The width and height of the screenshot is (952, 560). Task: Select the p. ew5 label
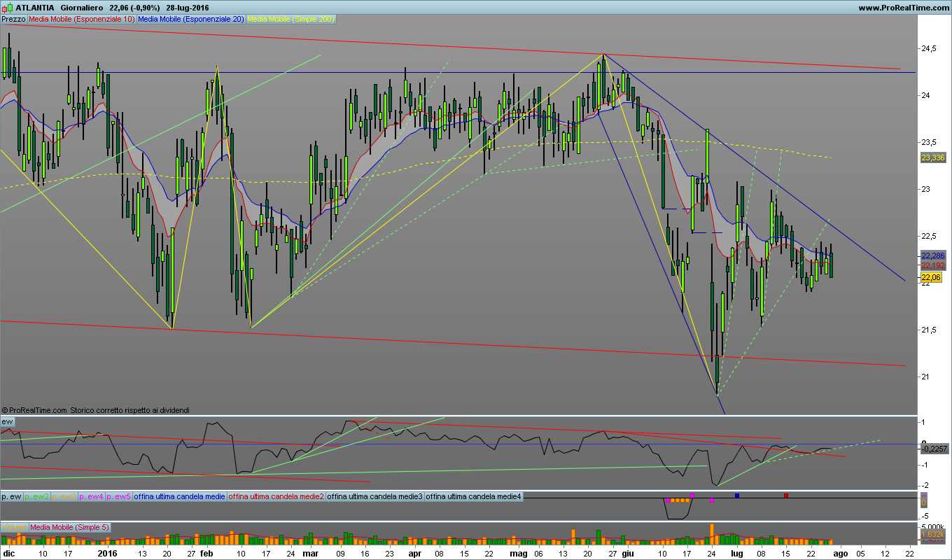click(x=119, y=496)
